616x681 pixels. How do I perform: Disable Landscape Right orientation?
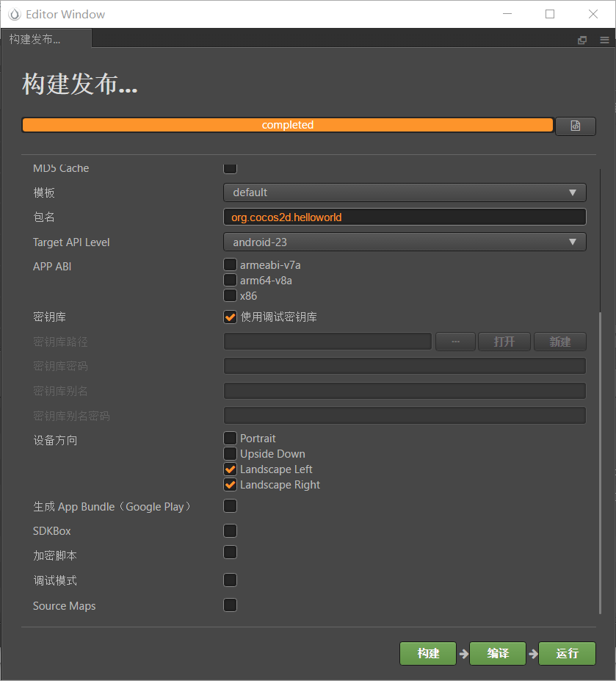pos(230,485)
